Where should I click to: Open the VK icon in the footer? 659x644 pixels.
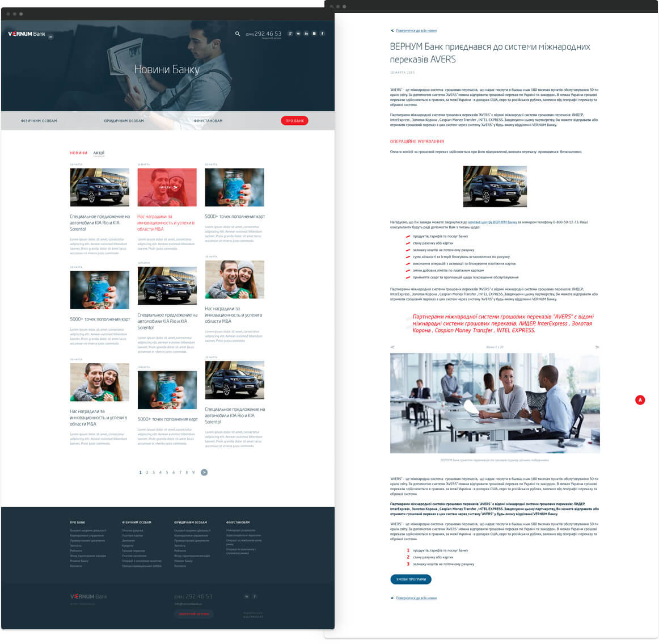[x=247, y=596]
